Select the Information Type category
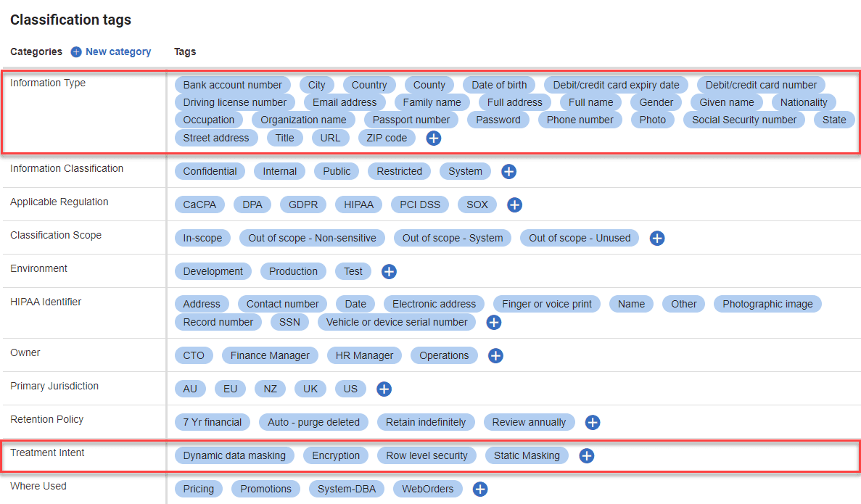Viewport: 861px width, 504px height. [48, 83]
